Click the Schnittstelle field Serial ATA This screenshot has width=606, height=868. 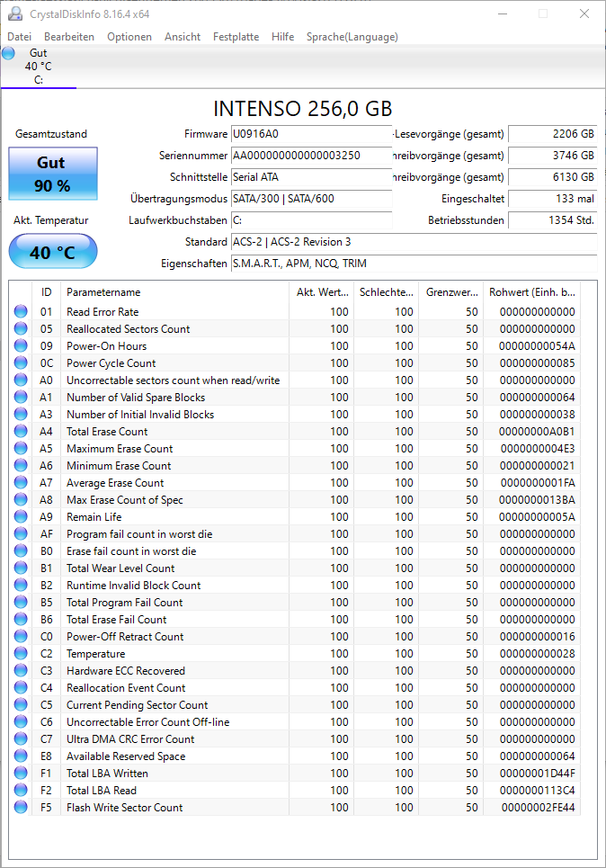pos(311,177)
